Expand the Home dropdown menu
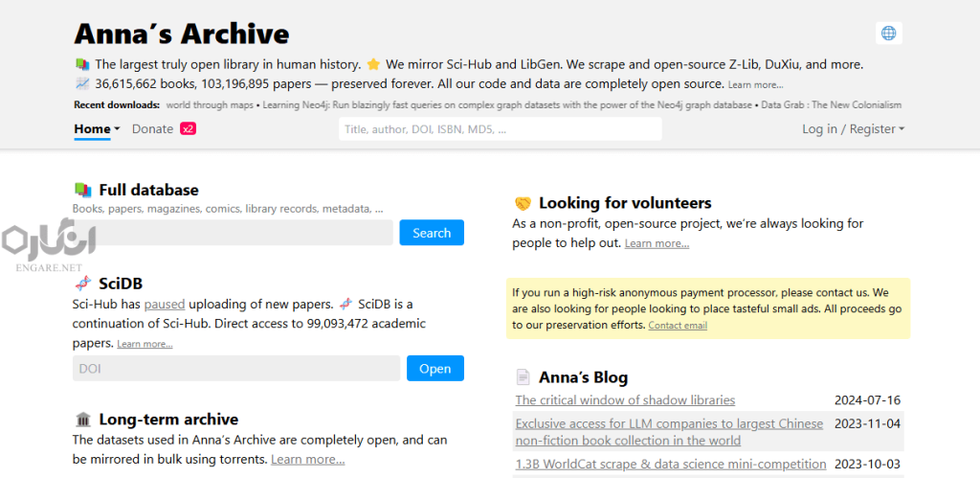The width and height of the screenshot is (980, 478). click(x=97, y=129)
